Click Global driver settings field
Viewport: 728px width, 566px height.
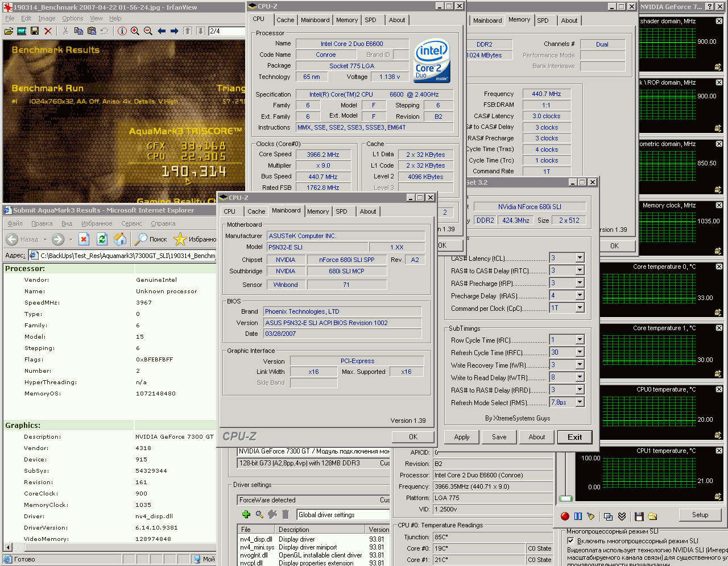point(343,515)
